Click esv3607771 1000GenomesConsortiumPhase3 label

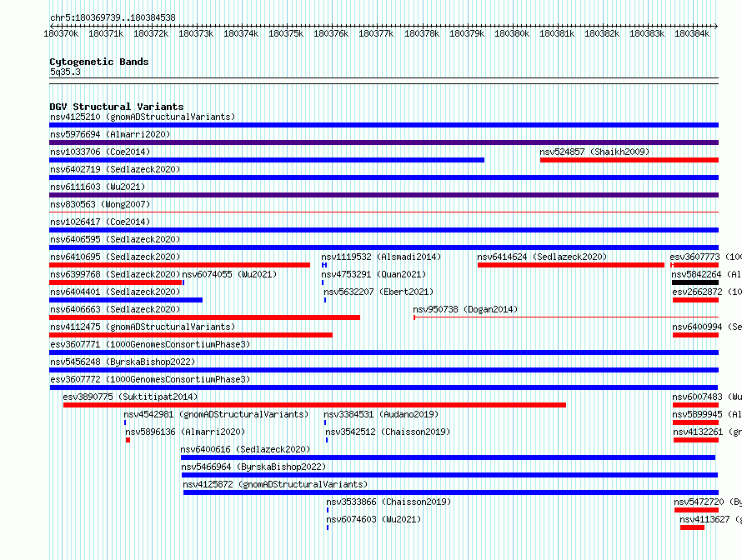150,344
